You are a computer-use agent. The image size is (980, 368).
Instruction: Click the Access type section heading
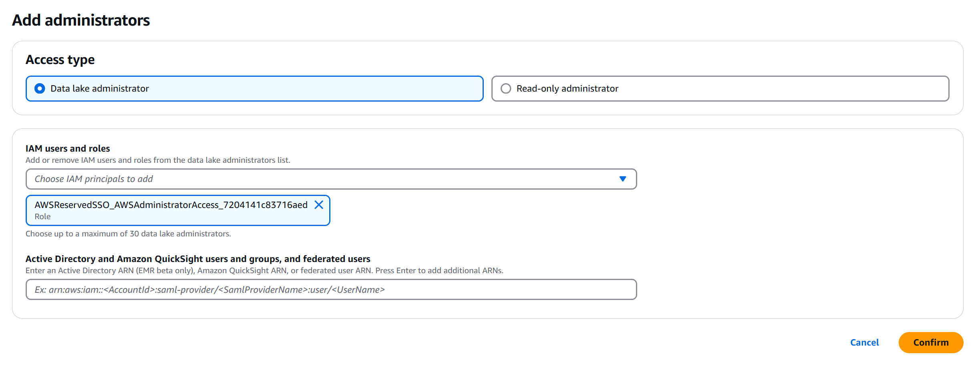click(60, 60)
